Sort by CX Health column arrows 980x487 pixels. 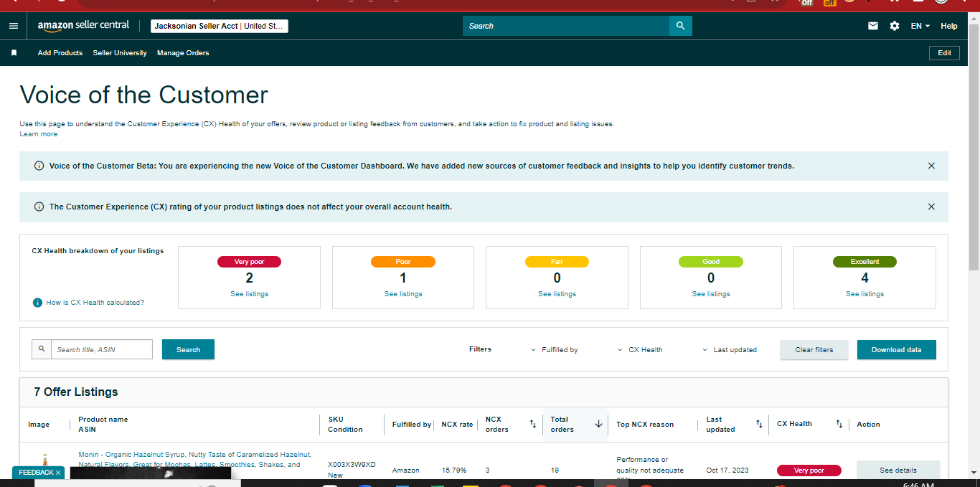tap(839, 424)
